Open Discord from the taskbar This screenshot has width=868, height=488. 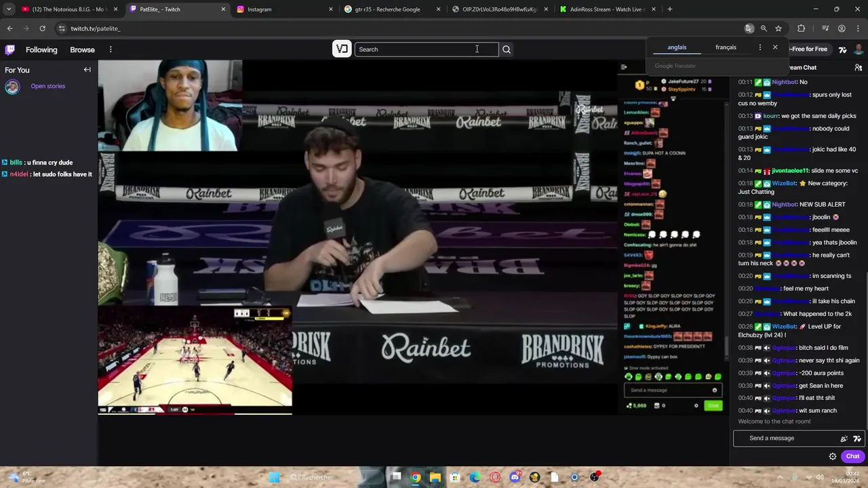(515, 477)
